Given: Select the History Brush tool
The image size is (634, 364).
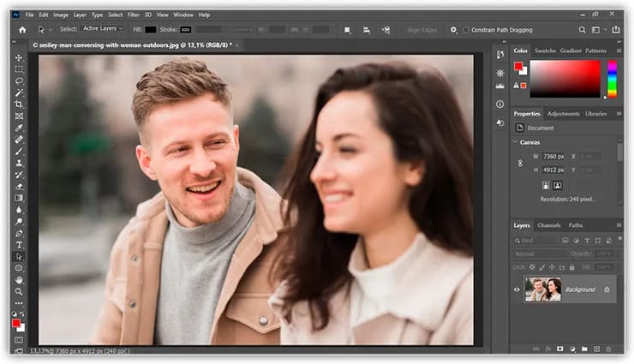Looking at the screenshot, I should [19, 175].
